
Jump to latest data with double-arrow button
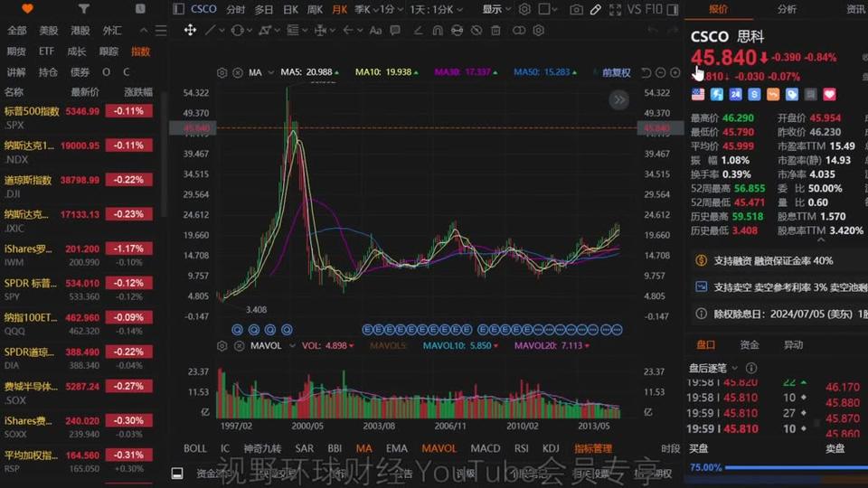pyautogui.click(x=618, y=100)
